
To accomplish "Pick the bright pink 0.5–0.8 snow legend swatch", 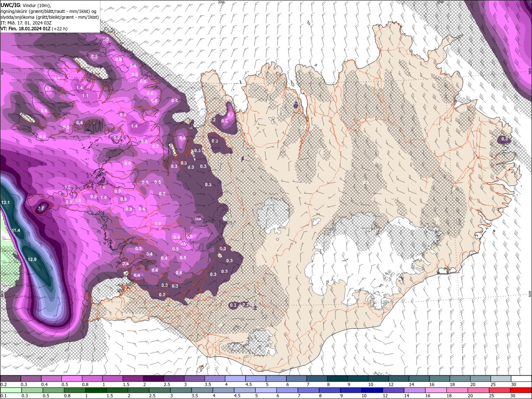I will 71,379.
